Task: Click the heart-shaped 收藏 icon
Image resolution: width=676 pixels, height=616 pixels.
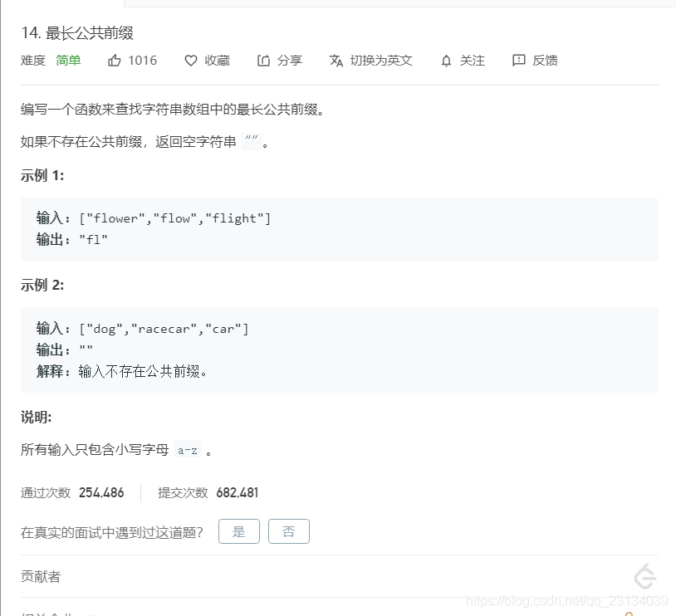Action: (189, 60)
